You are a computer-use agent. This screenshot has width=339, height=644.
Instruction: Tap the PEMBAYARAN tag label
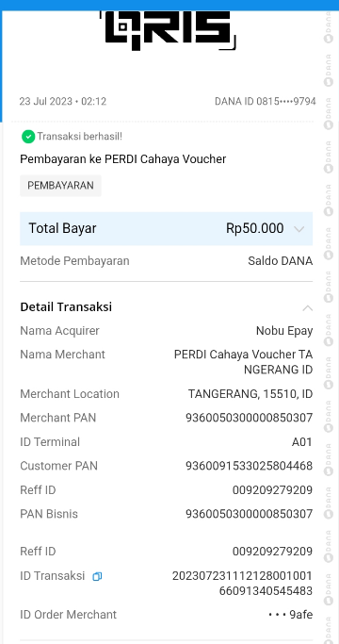(x=61, y=186)
